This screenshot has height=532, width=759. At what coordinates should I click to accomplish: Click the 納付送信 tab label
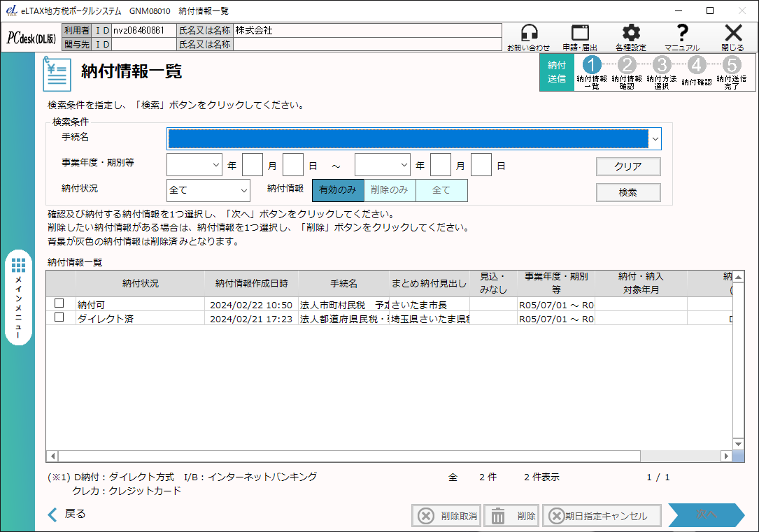coord(557,72)
